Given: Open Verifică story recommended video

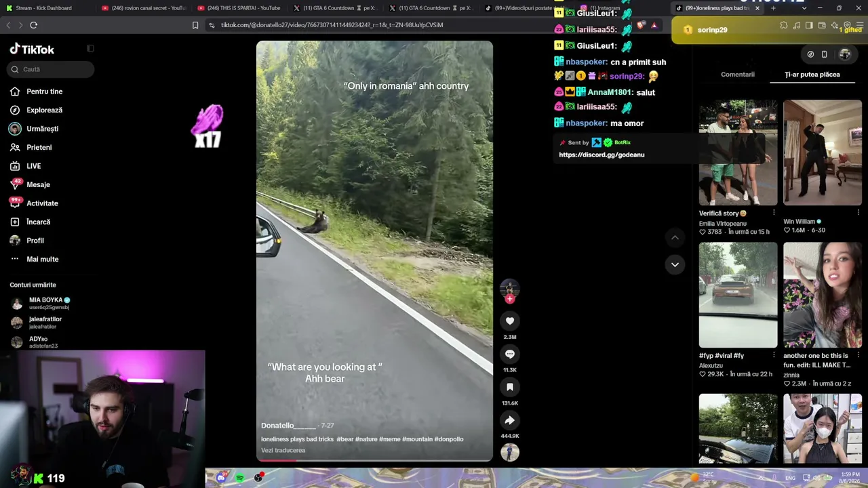Looking at the screenshot, I should (x=738, y=152).
